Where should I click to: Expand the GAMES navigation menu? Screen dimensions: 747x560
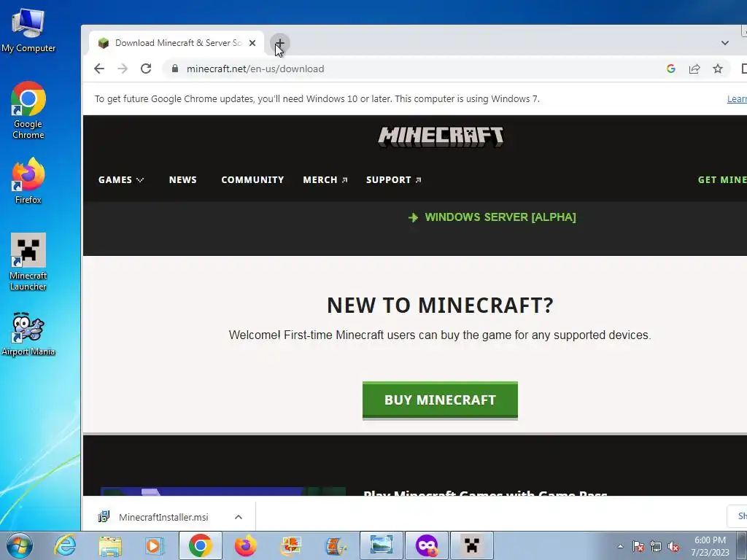[x=121, y=179]
